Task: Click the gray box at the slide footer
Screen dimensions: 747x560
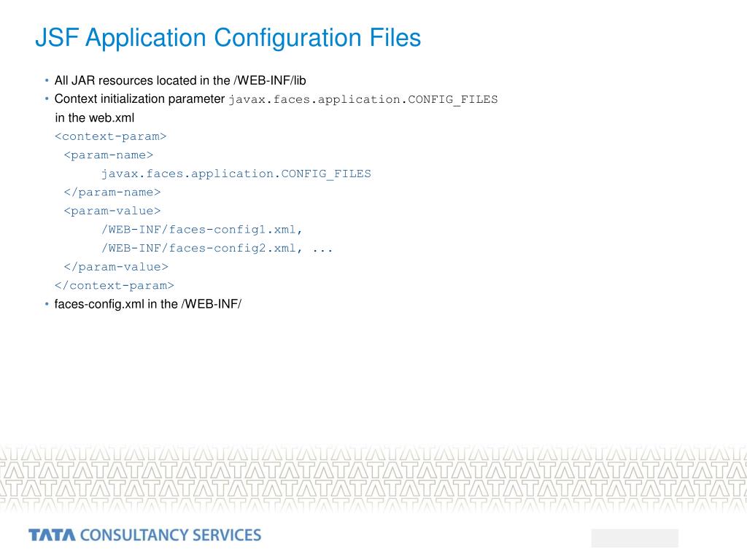Action: pos(635,538)
